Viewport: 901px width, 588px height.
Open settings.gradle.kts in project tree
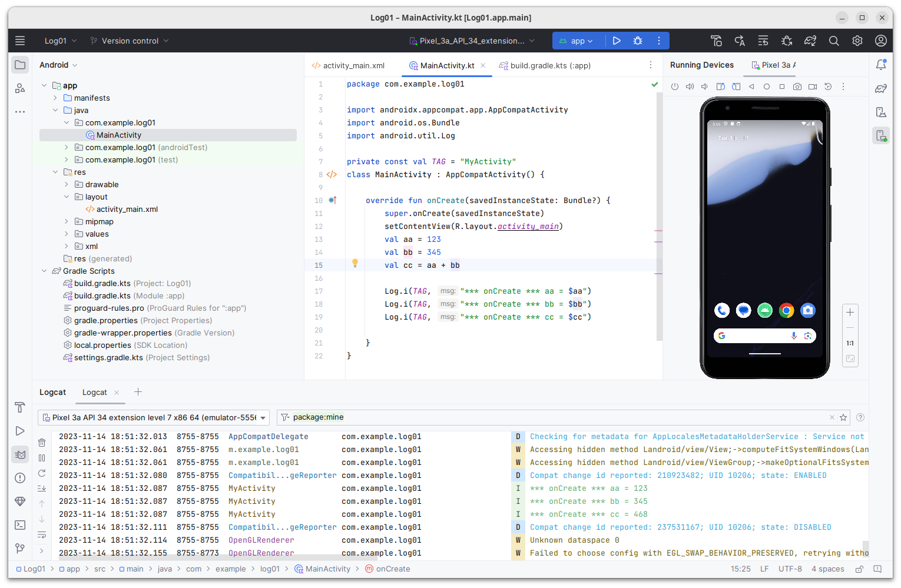136,357
